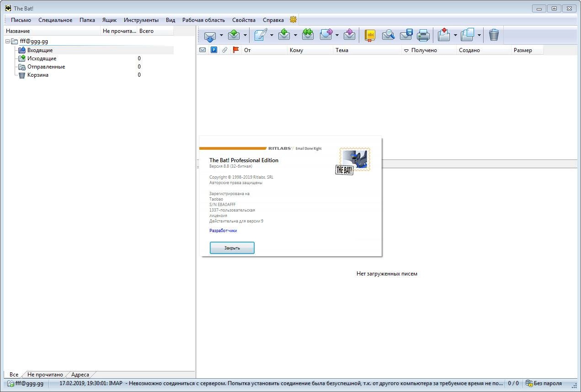The height and width of the screenshot is (392, 581).
Task: Click the Move to folder icon
Action: point(444,35)
